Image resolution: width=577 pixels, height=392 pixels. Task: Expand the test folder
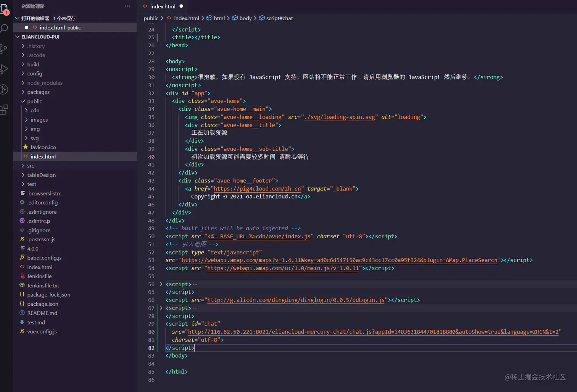click(32, 184)
